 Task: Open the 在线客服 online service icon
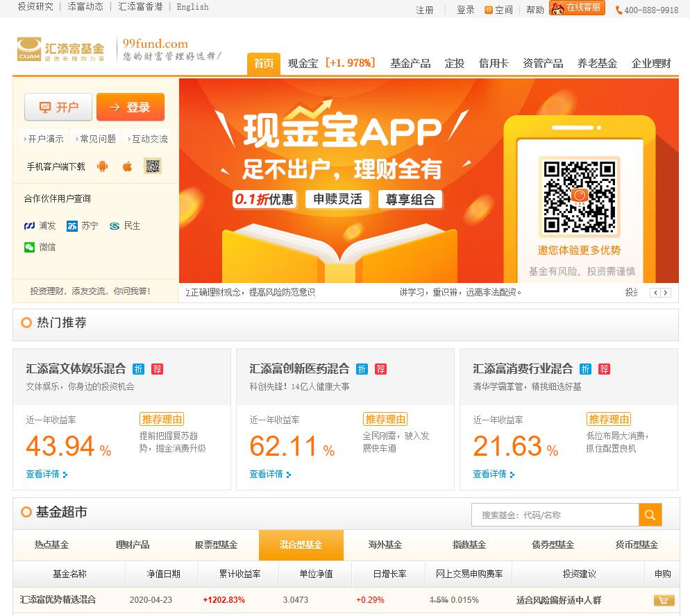577,8
